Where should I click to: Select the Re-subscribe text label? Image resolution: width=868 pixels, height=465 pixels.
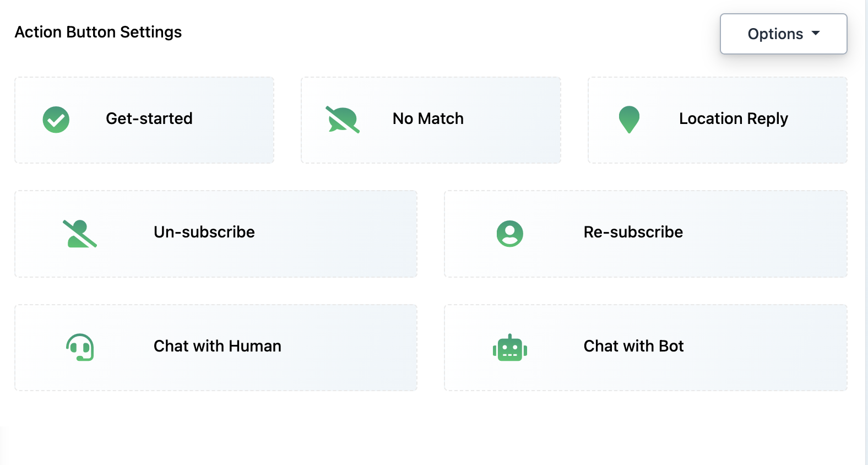pyautogui.click(x=633, y=232)
